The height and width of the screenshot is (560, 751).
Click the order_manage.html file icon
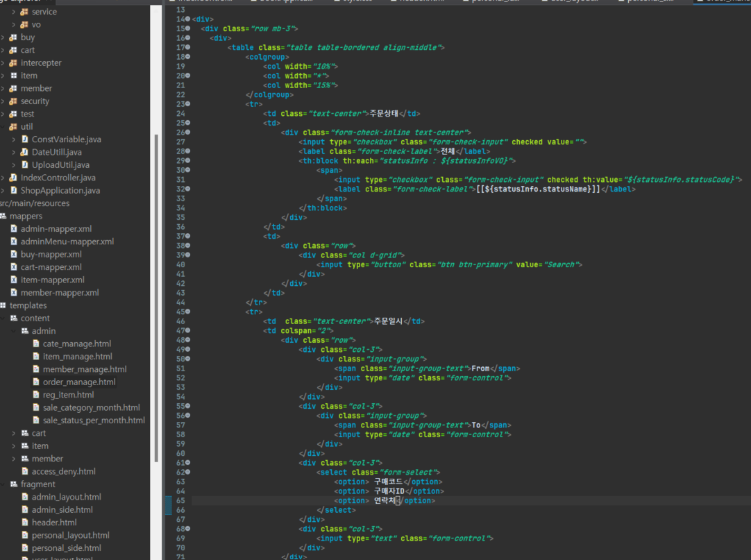pyautogui.click(x=36, y=382)
